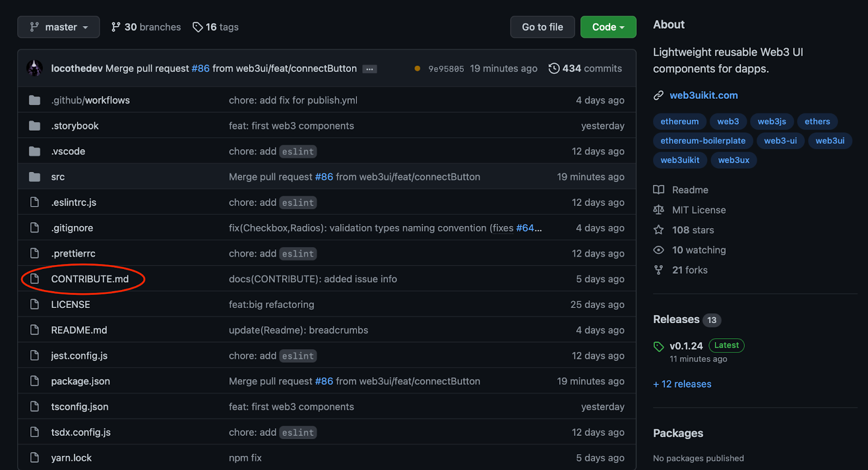View the 434 commits history
The height and width of the screenshot is (470, 868).
coord(585,68)
